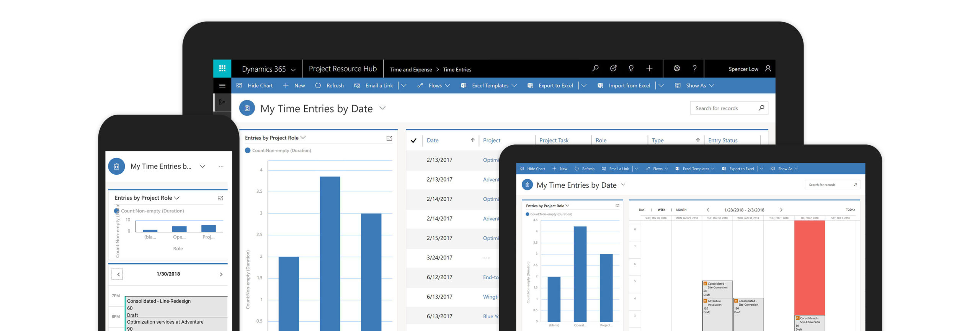Image resolution: width=980 pixels, height=331 pixels.
Task: Click Hide Chart in main toolbar
Action: pos(255,85)
